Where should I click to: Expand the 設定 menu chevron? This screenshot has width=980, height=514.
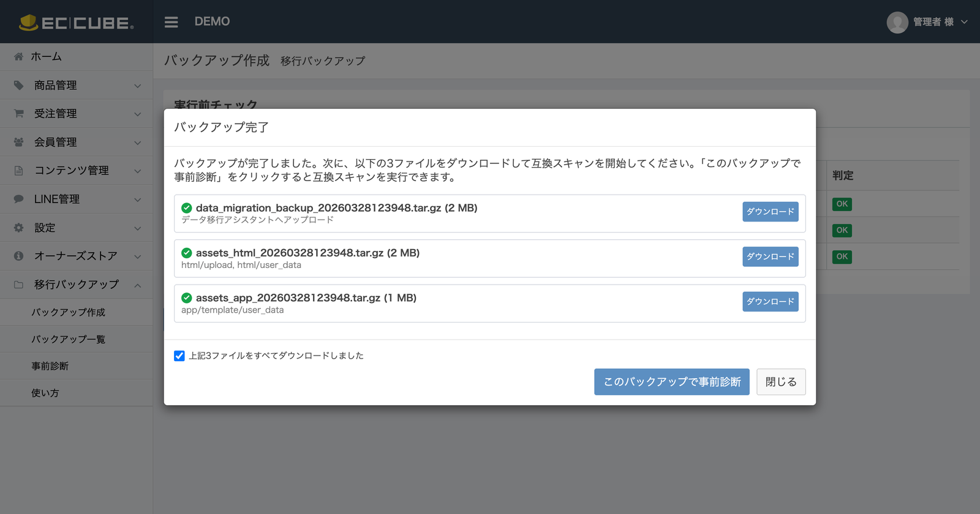(137, 228)
